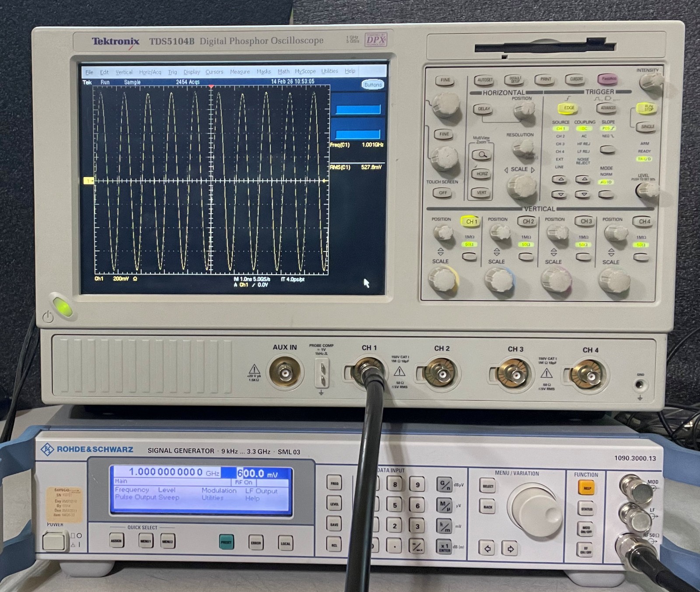Select the 1.000 000 000 0 GHz frequency field
Screen dimensions: 700x592
point(174,473)
